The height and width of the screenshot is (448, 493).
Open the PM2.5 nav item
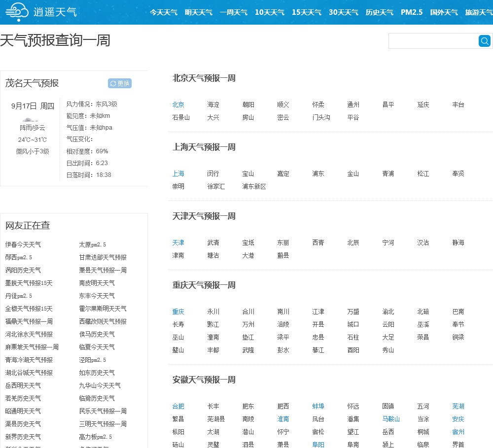[412, 12]
